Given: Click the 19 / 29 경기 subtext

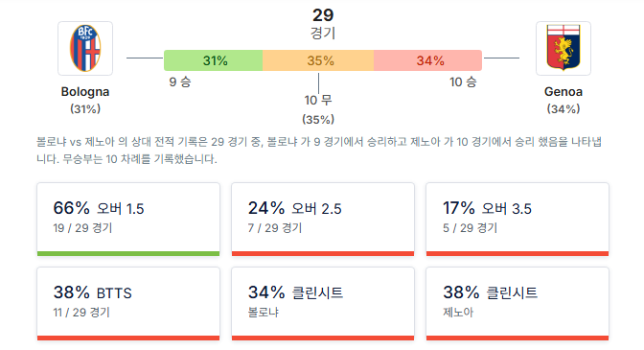Looking at the screenshot, I should (82, 228).
